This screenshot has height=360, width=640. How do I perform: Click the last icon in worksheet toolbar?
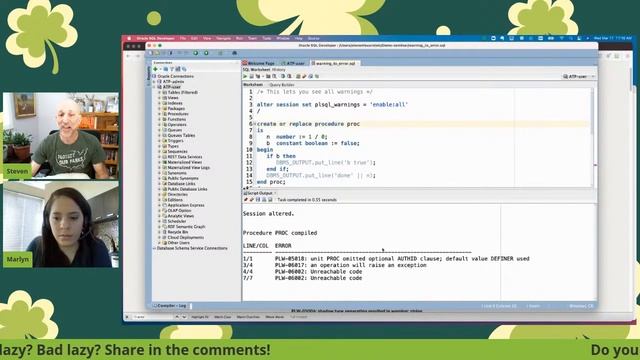317,76
